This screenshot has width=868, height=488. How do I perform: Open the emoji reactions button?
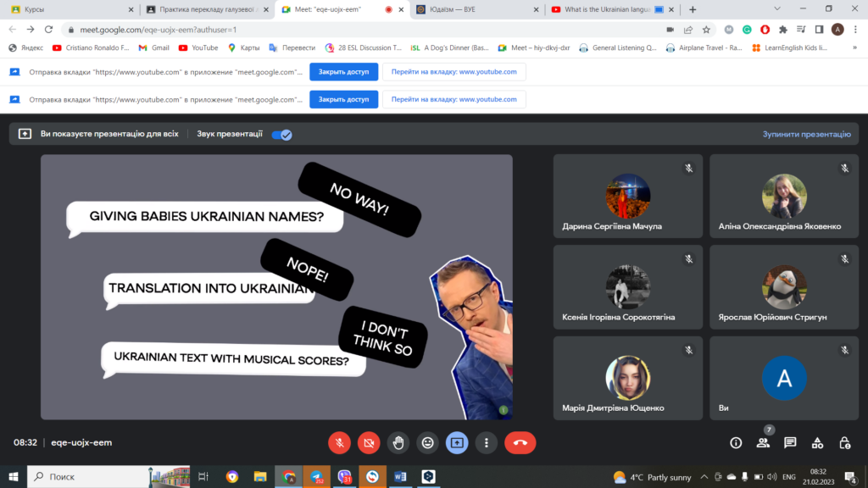(x=428, y=442)
